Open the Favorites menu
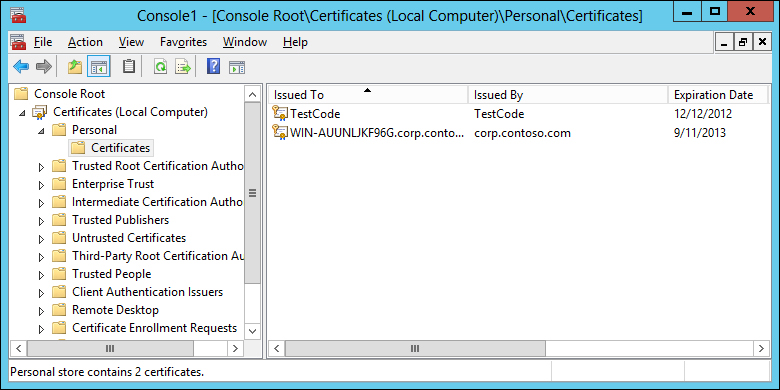780x390 pixels. [184, 42]
